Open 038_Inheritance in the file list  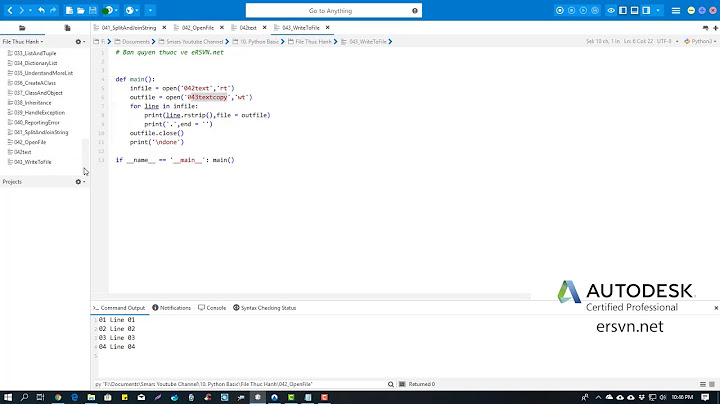[33, 103]
